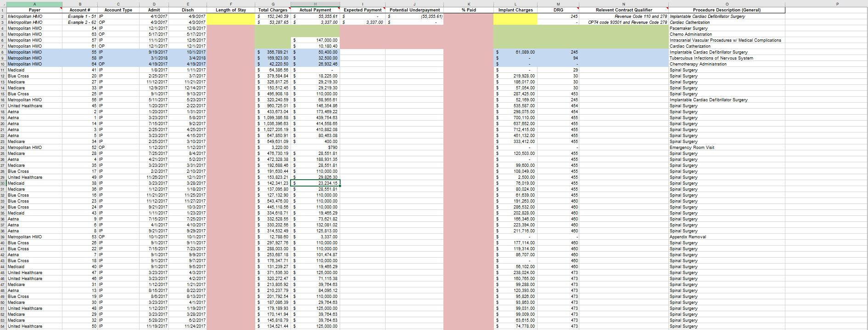Select the 55,355.61 actual payment cell
Viewport: 868px width, 330px height.
click(315, 16)
